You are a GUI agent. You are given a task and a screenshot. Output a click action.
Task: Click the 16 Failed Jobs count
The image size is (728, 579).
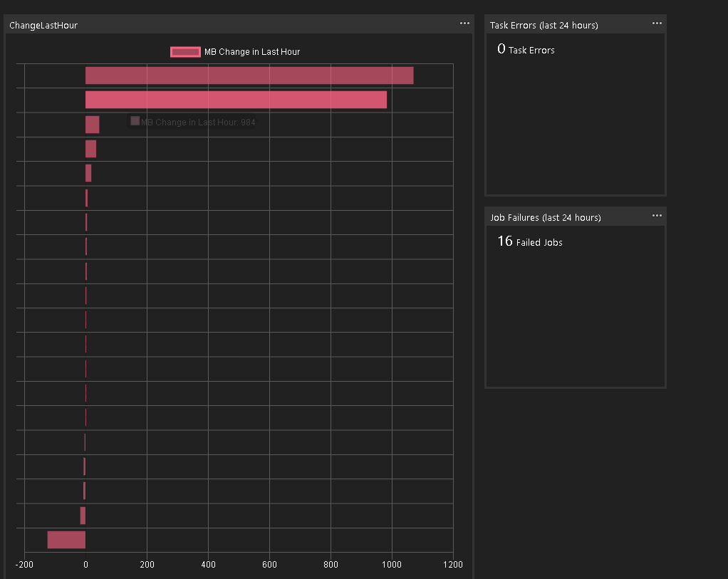pos(530,241)
